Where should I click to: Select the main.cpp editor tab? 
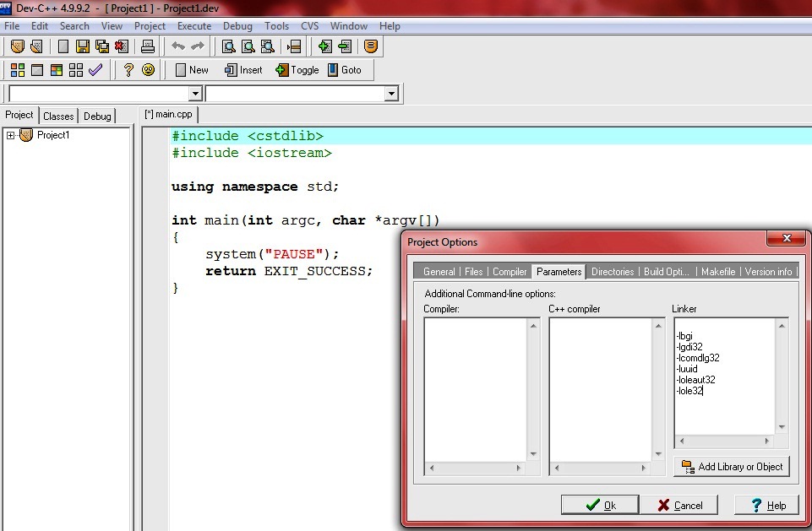(x=168, y=114)
